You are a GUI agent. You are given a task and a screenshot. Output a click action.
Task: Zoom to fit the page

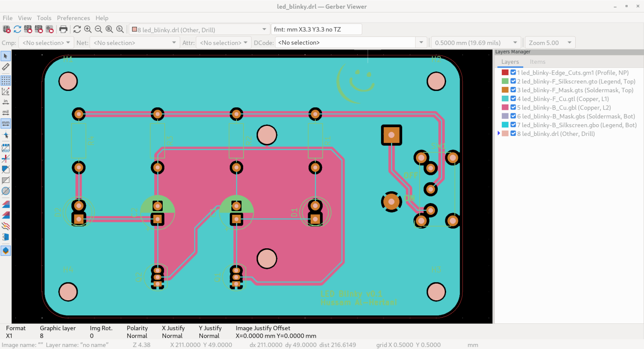click(109, 29)
